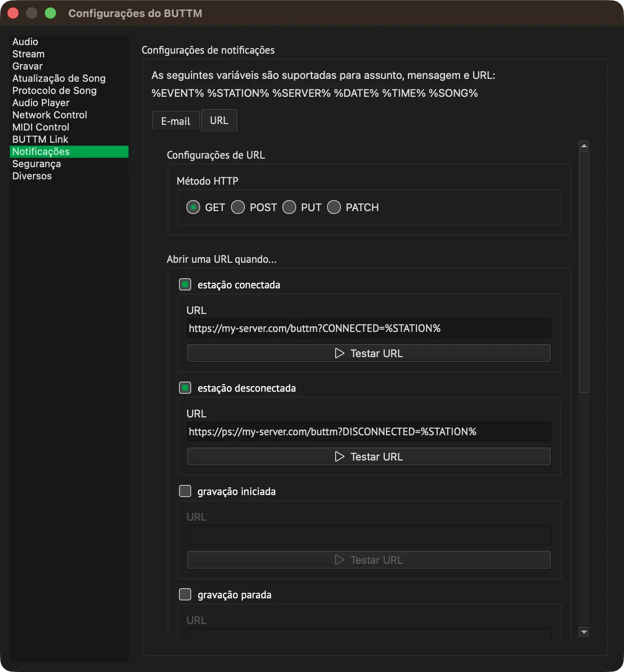624x672 pixels.
Task: Open BUTTM Link settings
Action: pyautogui.click(x=69, y=139)
